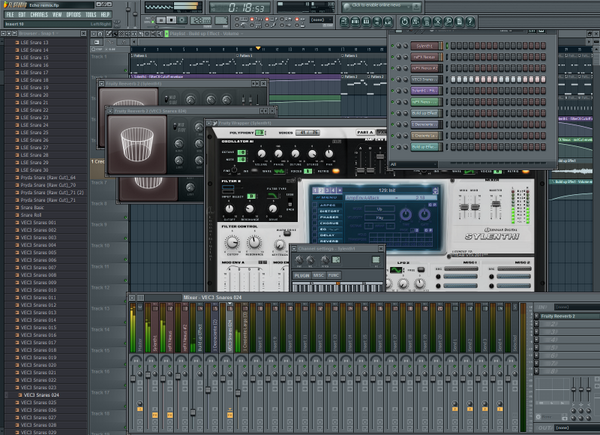Open the CHANNELS menu
The height and width of the screenshot is (435, 600).
39,15
